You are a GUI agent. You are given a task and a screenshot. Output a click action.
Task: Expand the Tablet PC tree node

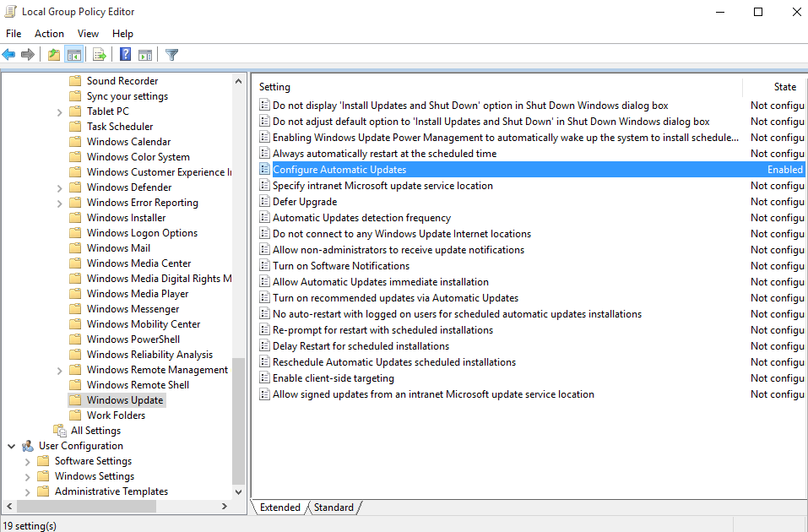point(59,111)
